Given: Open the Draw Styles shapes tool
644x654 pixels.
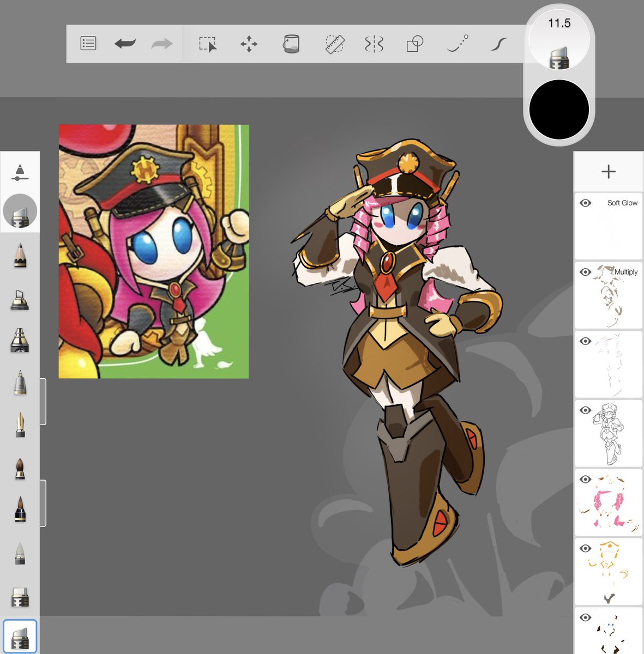Looking at the screenshot, I should pos(415,44).
